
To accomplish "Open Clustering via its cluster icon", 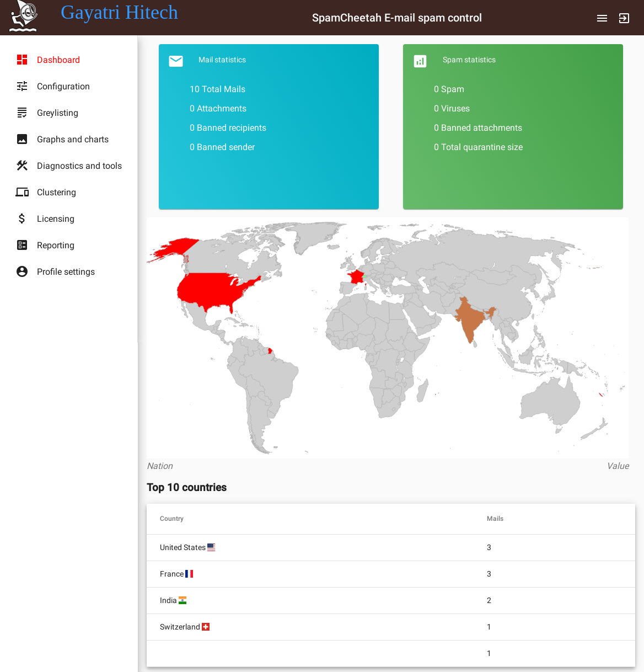I will pos(22,192).
